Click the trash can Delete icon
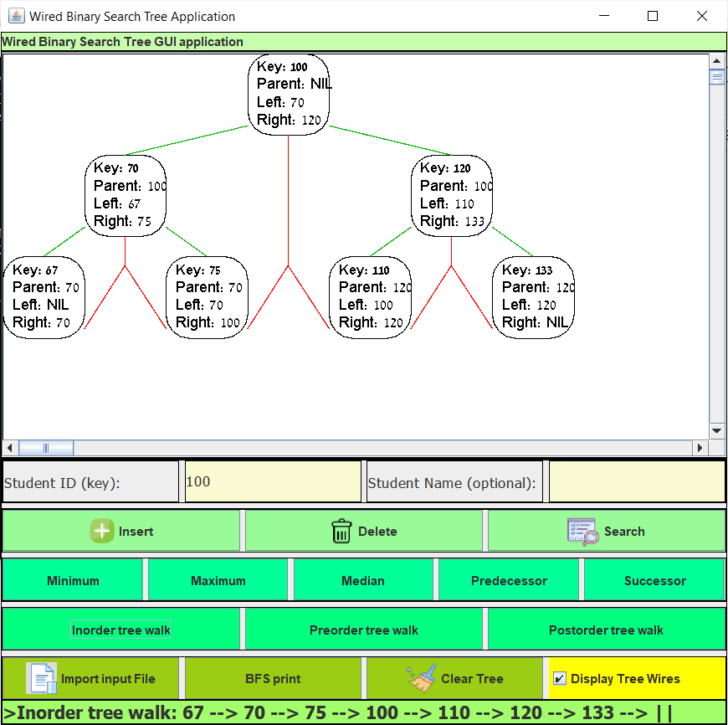Viewport: 728px width, 725px height. (x=341, y=532)
